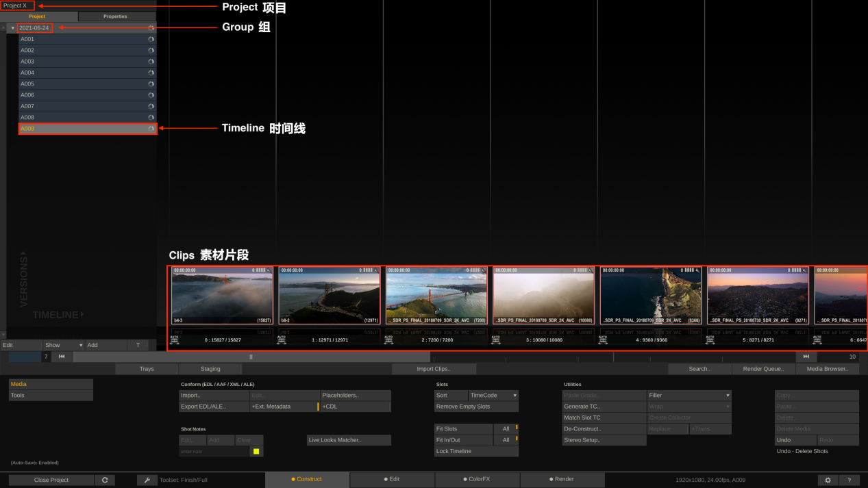Screen dimensions: 868x488
Task: Click the Generate TC.. button
Action: pos(604,407)
